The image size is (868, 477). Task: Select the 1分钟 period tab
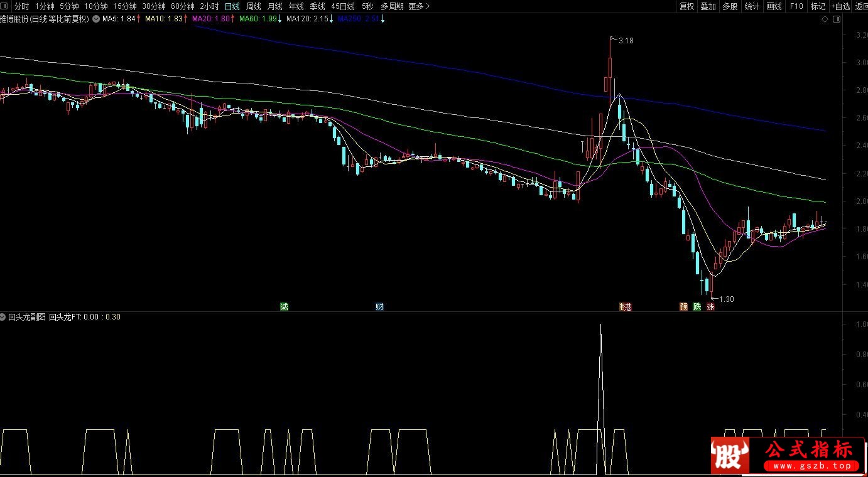click(45, 6)
